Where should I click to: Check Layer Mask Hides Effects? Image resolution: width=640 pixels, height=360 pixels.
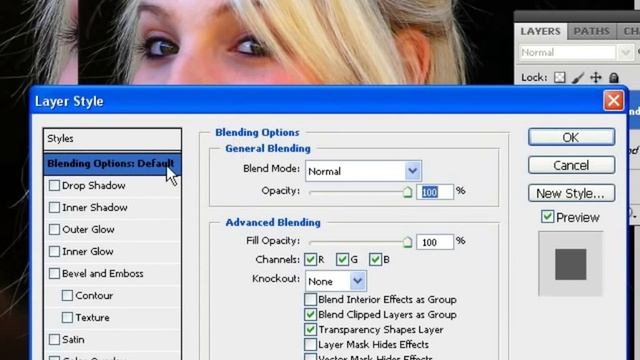point(310,344)
